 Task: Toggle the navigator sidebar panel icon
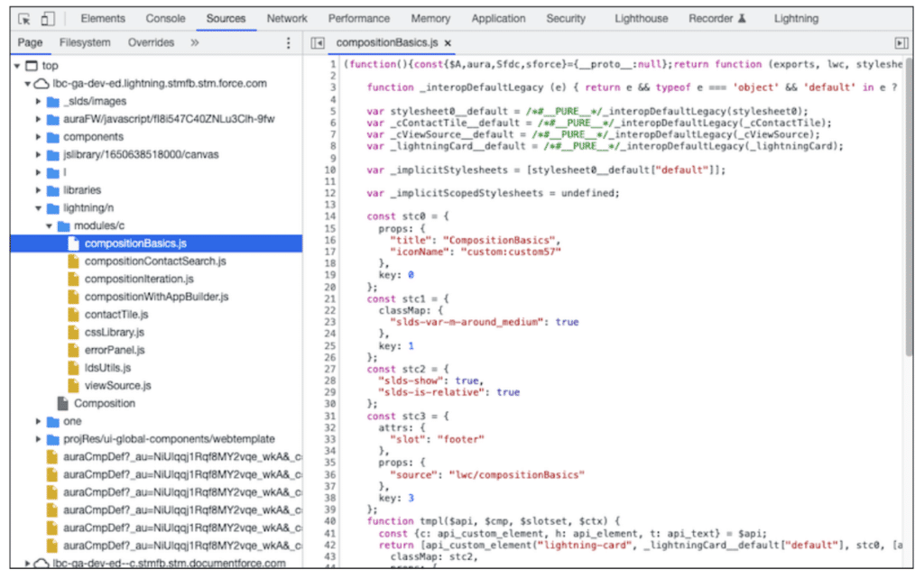pyautogui.click(x=318, y=43)
